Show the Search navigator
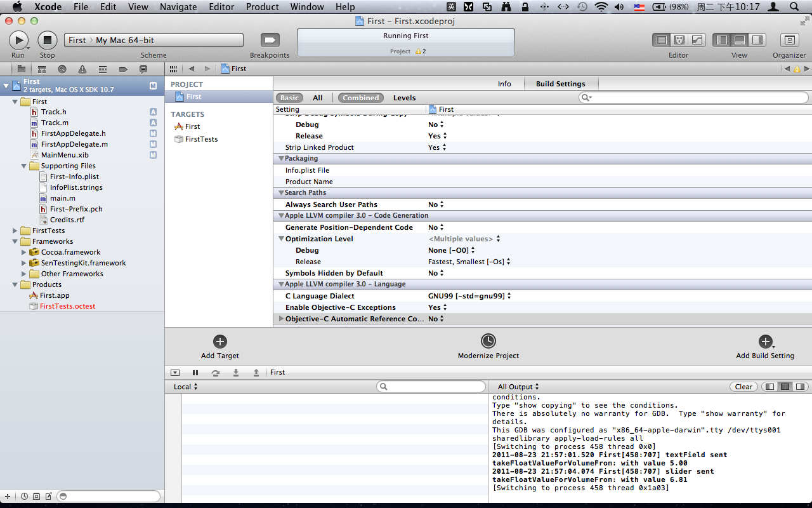Screen dimensions: 812x508 tap(62, 69)
